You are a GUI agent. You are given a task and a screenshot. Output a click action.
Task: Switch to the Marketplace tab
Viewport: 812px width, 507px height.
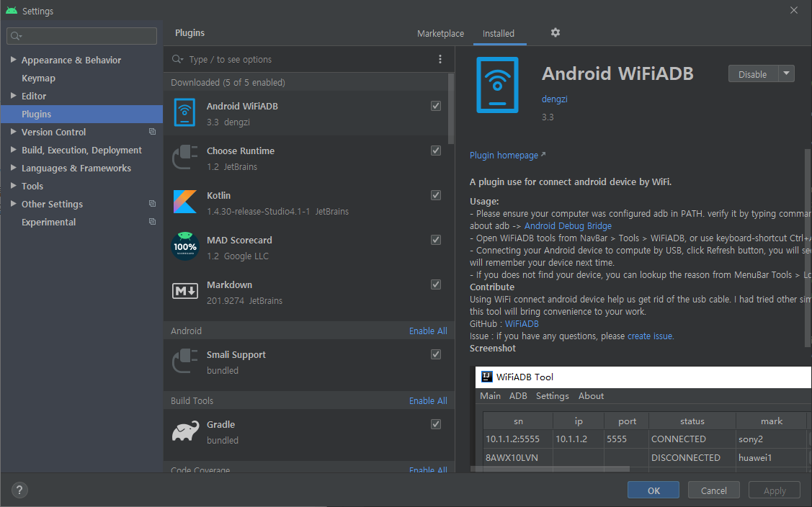tap(440, 33)
